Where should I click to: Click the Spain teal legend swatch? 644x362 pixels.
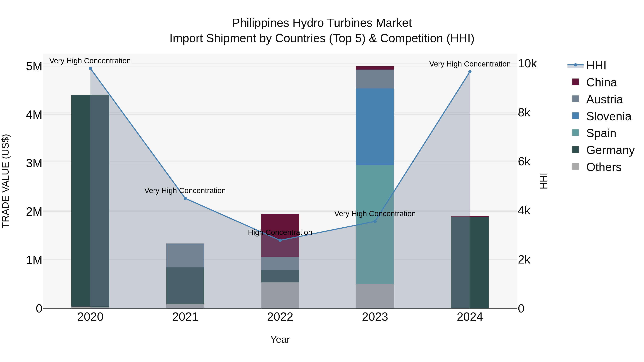coord(575,133)
